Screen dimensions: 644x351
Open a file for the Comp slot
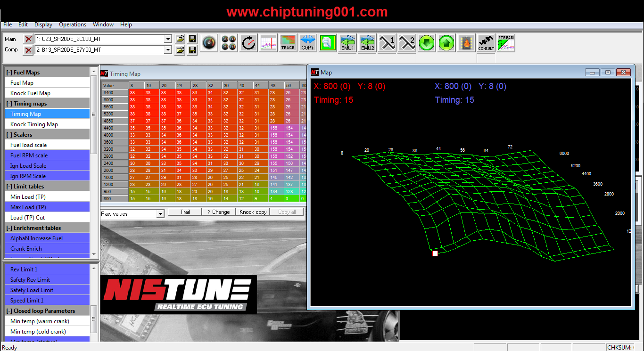click(180, 50)
